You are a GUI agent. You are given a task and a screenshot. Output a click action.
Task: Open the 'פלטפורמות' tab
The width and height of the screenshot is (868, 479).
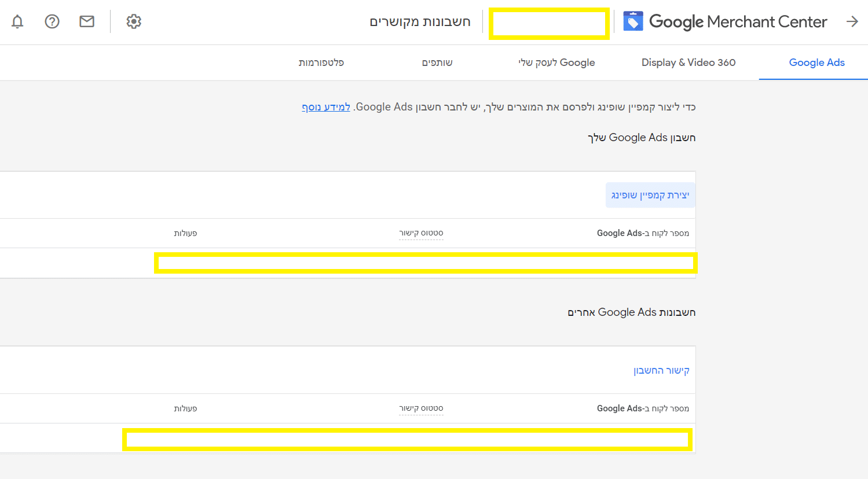321,62
